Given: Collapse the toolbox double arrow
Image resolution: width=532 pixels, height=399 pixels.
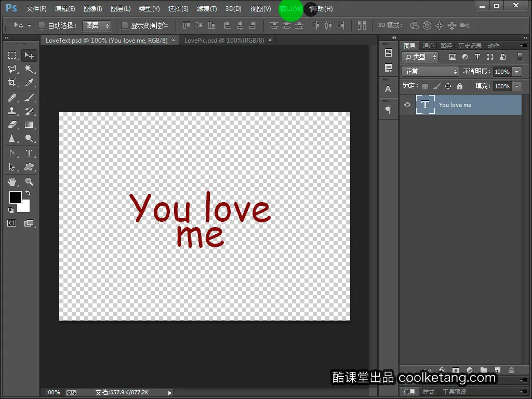Looking at the screenshot, I should coord(6,37).
